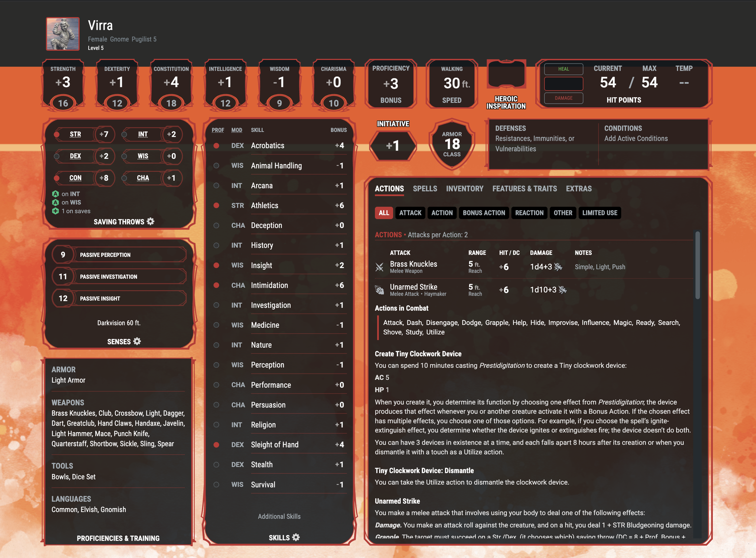Open the Inventory tab
Viewport: 756px width, 558px height.
(464, 189)
